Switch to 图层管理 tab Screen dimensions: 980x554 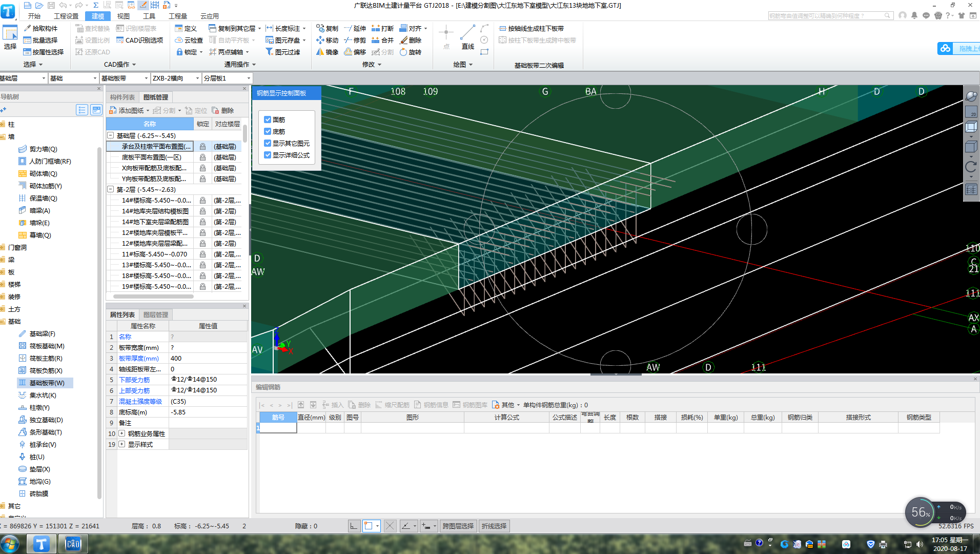point(156,314)
